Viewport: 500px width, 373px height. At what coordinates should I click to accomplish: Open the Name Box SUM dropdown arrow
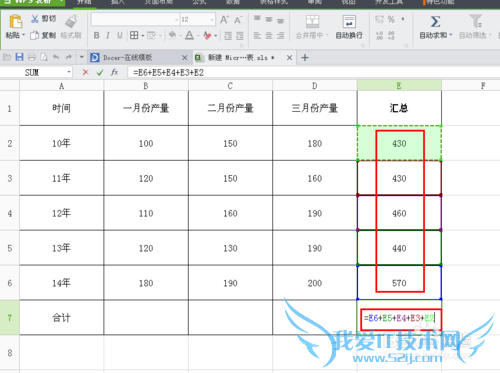click(68, 72)
